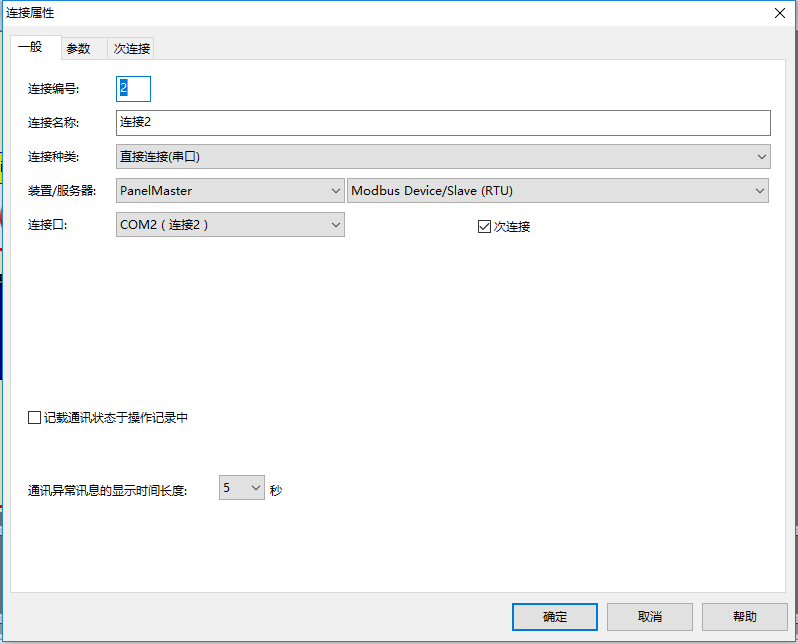Open the Modbus Device/Slave (RTU) dropdown
Screen dimensions: 798x644
(557, 190)
